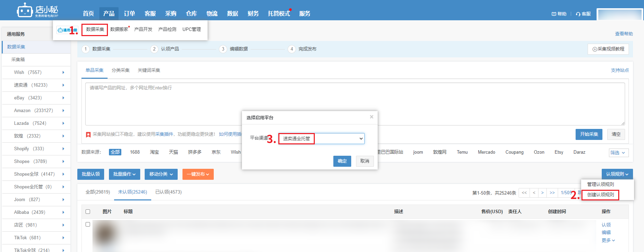Open the 产品 menu
Screen dimensions: 644x252
109,14
